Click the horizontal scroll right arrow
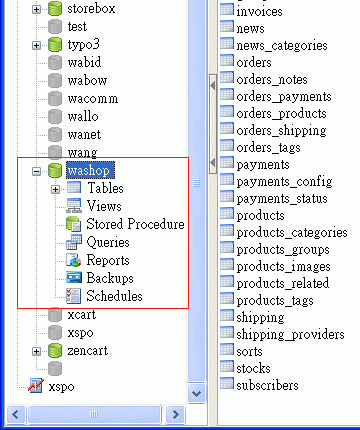Viewport: 360px width, 430px height. tap(176, 414)
